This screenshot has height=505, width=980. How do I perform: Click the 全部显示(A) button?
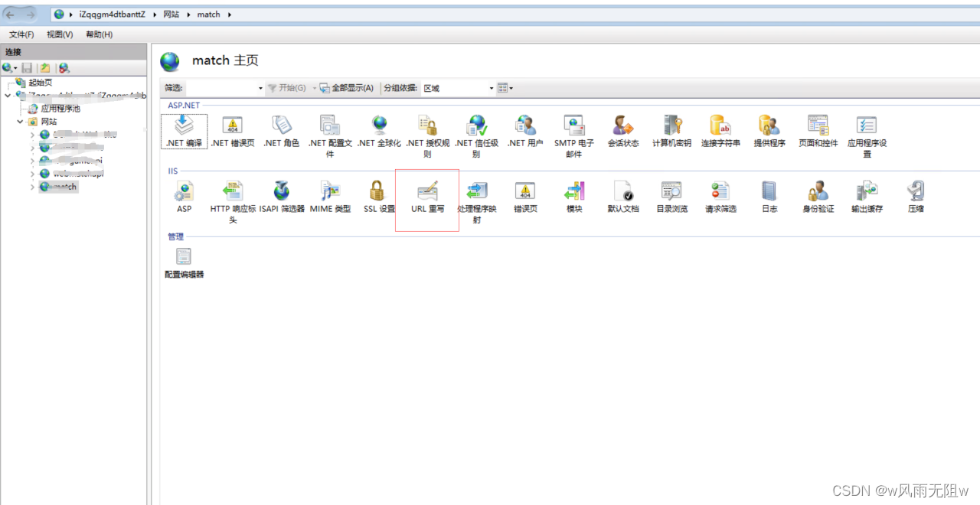(x=347, y=88)
